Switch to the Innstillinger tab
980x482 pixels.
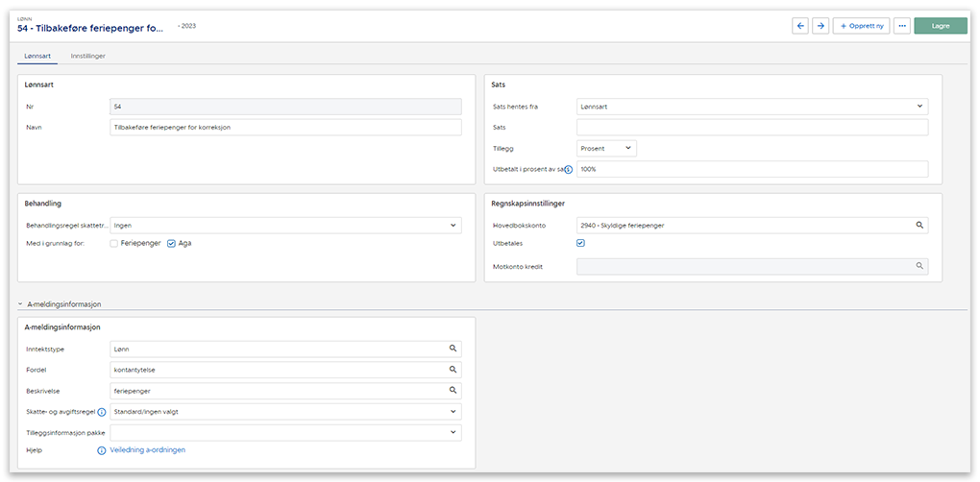(87, 57)
